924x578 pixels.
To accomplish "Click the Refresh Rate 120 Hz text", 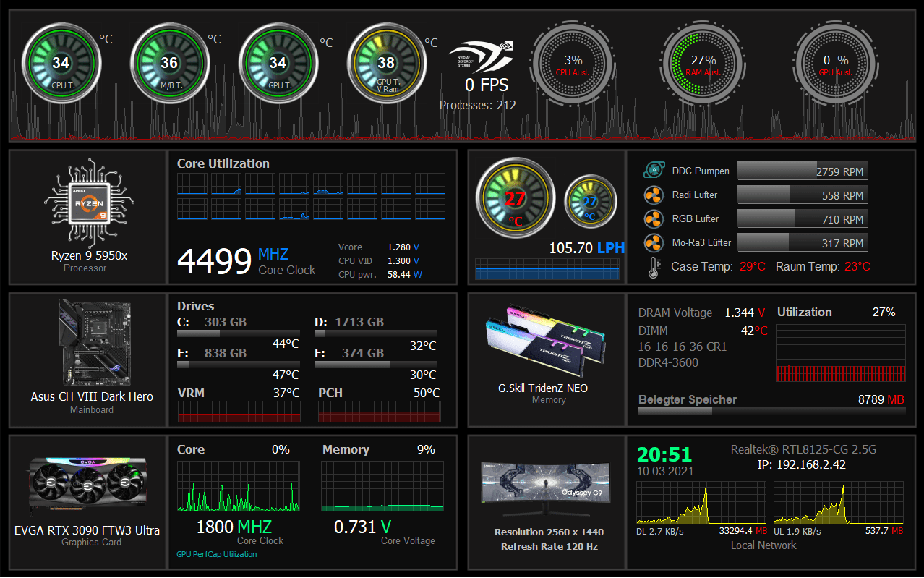I will pos(549,546).
